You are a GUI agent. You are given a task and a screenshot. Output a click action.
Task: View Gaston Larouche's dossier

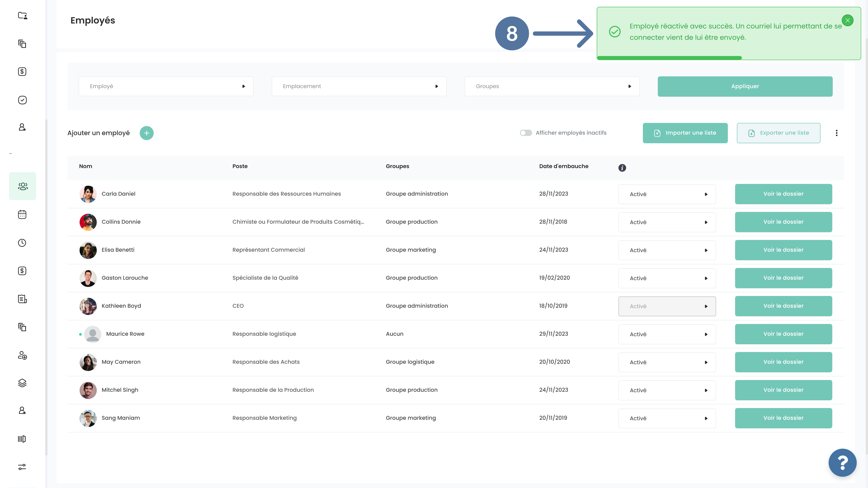(x=783, y=278)
